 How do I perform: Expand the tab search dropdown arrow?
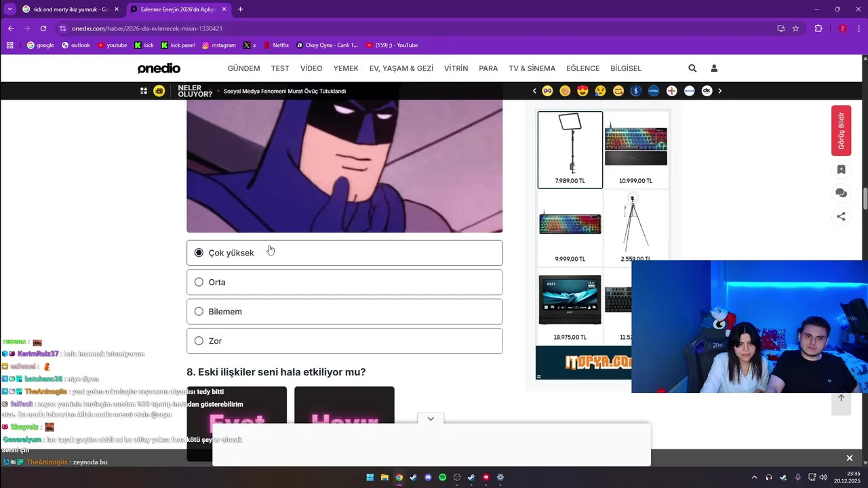(x=9, y=9)
